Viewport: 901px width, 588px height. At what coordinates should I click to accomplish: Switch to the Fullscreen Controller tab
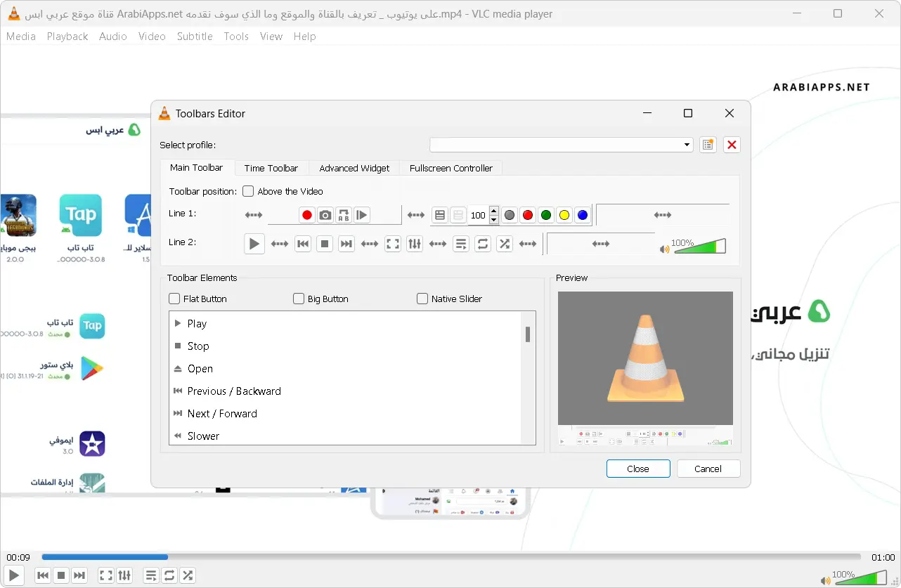coord(451,168)
